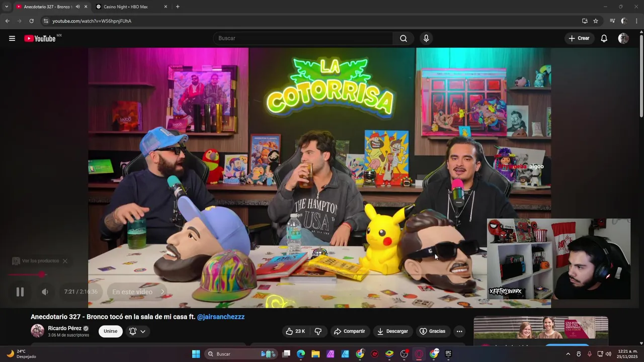The width and height of the screenshot is (644, 362).
Task: Click the red video progress scrubber
Action: [x=42, y=274]
